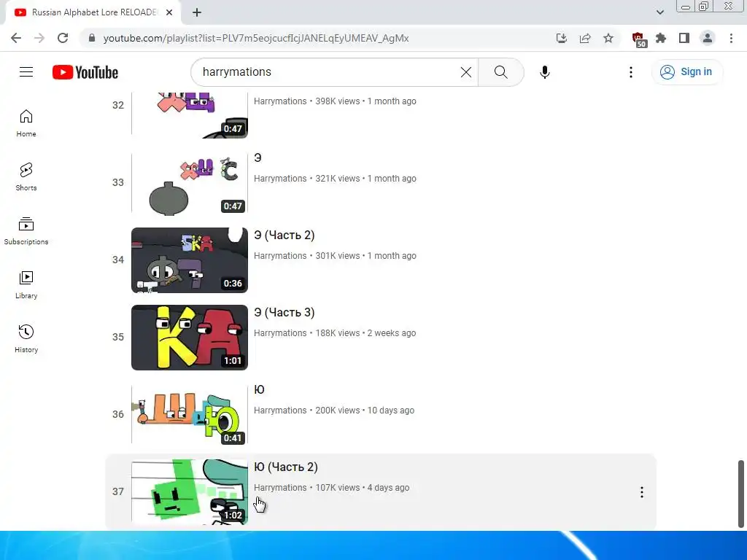Start voice search with the microphone
Screen dimensions: 747x560
click(544, 72)
